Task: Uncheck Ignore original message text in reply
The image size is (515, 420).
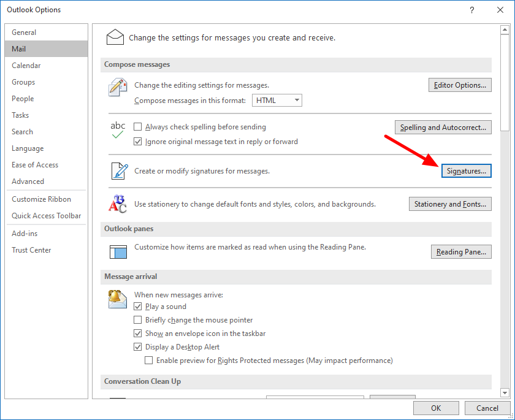Action: 137,142
